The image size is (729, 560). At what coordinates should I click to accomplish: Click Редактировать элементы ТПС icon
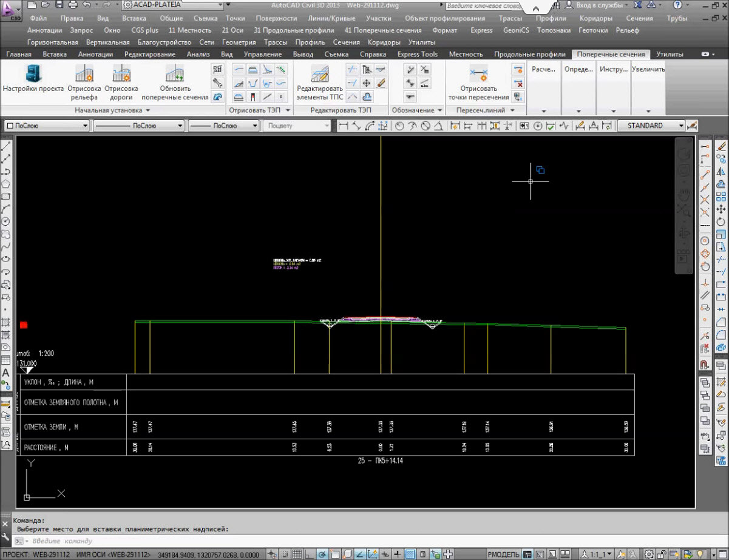click(x=319, y=75)
